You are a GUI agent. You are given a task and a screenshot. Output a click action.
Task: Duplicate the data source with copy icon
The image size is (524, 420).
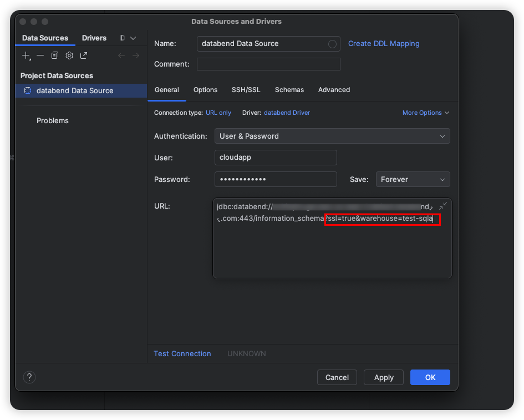tap(55, 55)
